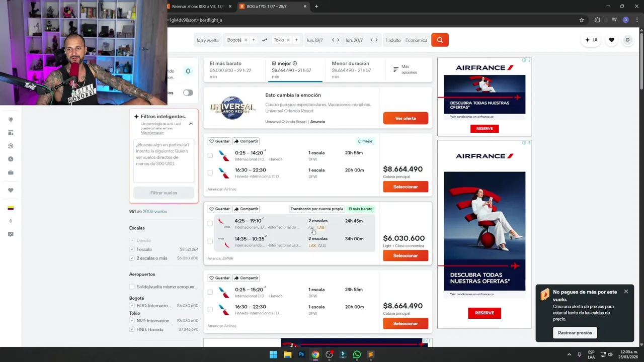Add another origin next to Bogotá
Viewport: 644px width, 362px height.
coord(254,40)
